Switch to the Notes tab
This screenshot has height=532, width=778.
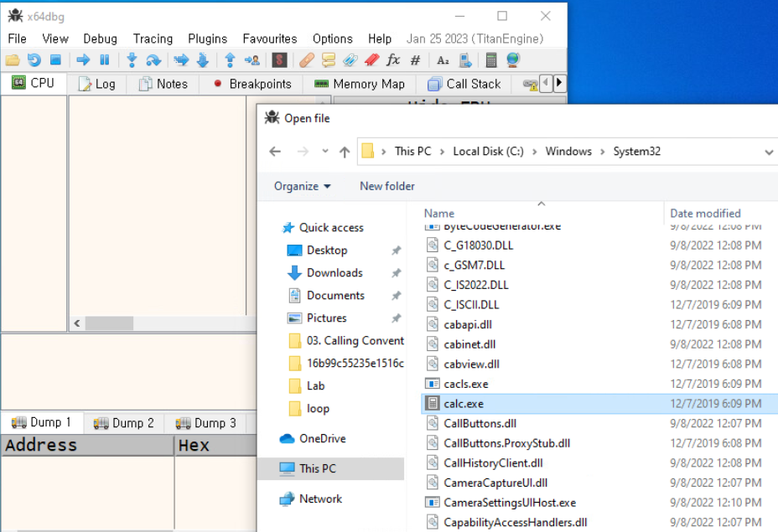(x=163, y=84)
